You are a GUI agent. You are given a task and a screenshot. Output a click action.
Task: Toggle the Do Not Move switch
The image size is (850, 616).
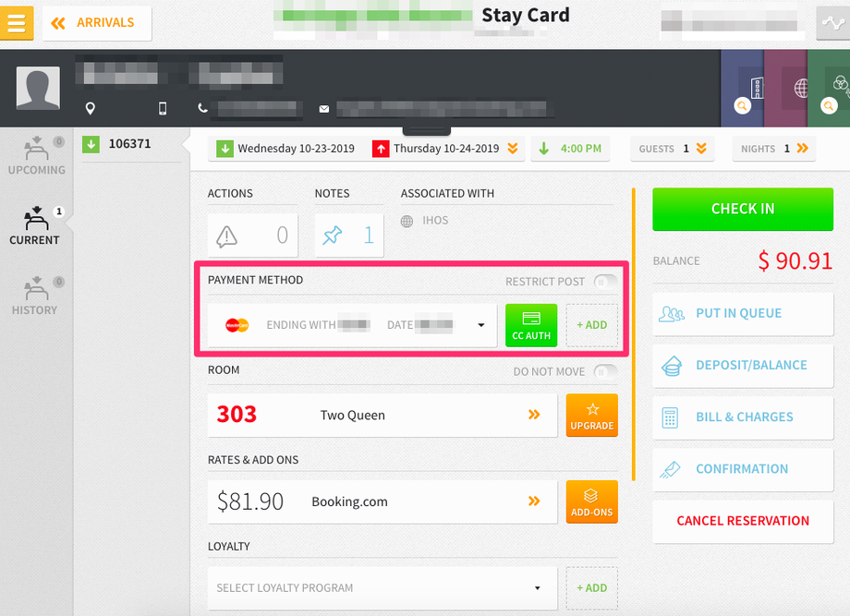point(605,371)
